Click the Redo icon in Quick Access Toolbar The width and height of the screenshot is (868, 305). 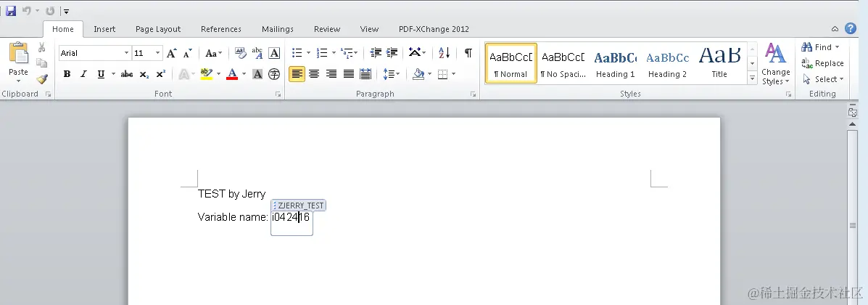tap(50, 11)
